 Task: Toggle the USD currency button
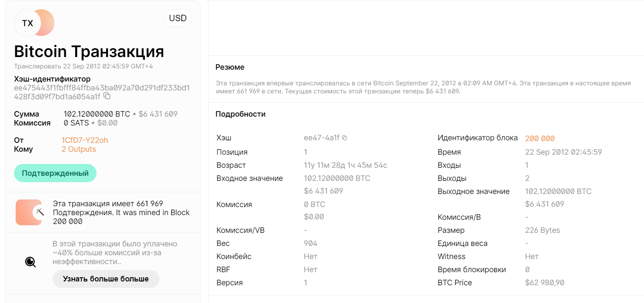178,19
